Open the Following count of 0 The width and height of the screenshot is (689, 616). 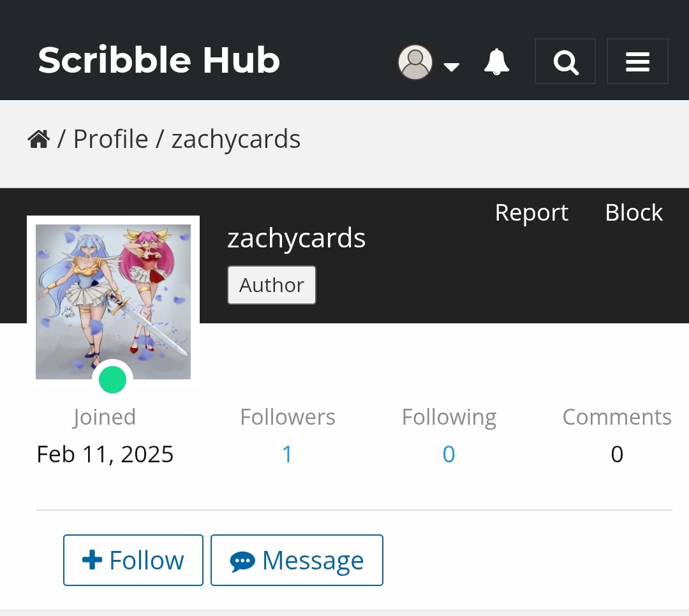point(448,454)
